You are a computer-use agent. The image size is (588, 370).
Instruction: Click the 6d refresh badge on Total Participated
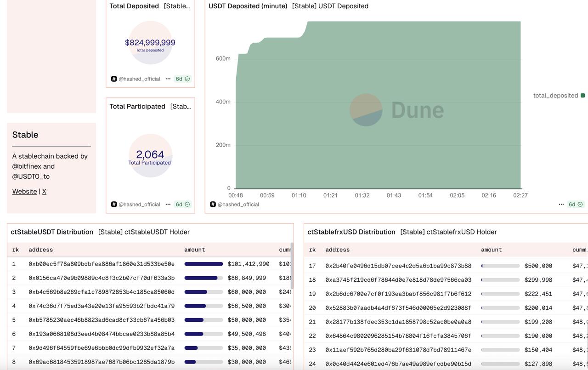pos(182,205)
